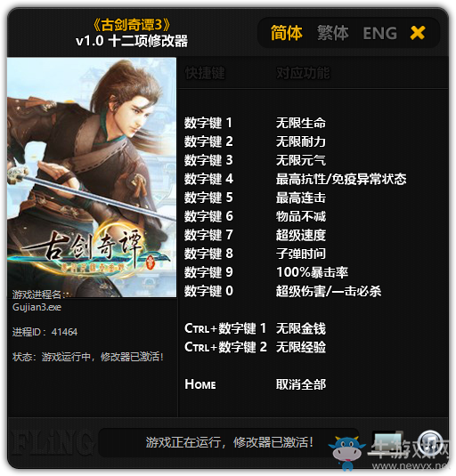Screen dimensions: 456x476
Task: Toggle 无限生命 cheat option
Action: pos(301,123)
